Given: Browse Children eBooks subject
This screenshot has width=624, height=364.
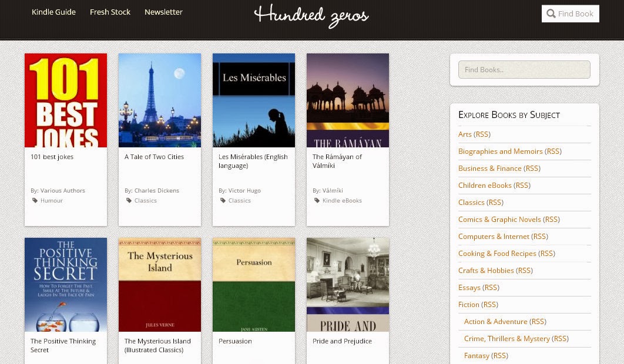Looking at the screenshot, I should (485, 186).
